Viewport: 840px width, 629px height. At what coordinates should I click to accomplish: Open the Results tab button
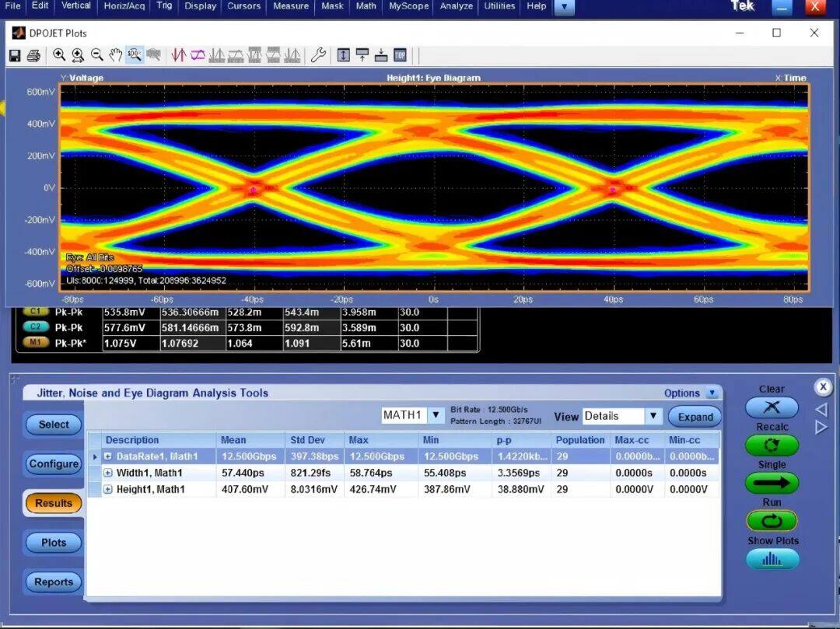click(x=54, y=503)
